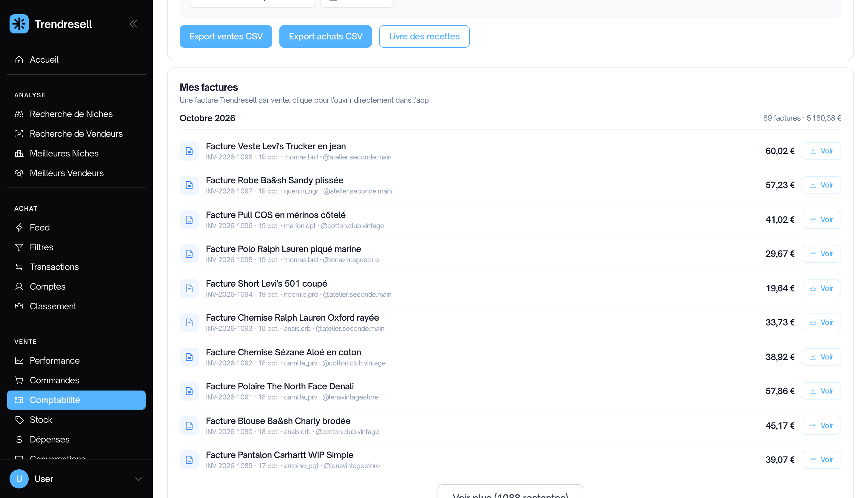This screenshot has height=498, width=868.
Task: Click Voir for Chemise Ralph Lauren Oxford
Action: 821,322
